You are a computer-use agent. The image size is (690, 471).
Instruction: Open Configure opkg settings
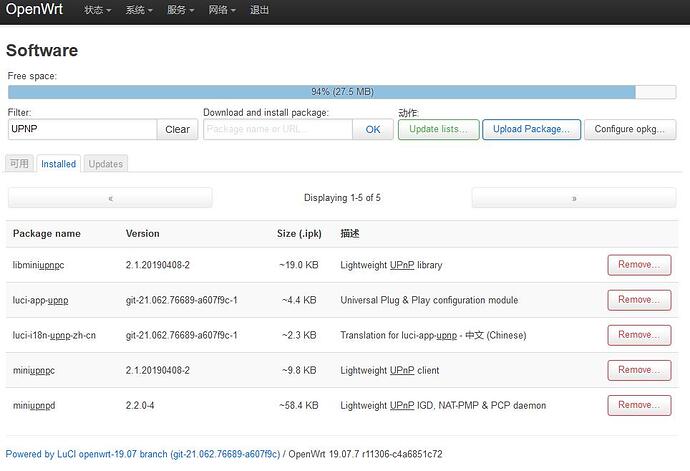point(630,129)
